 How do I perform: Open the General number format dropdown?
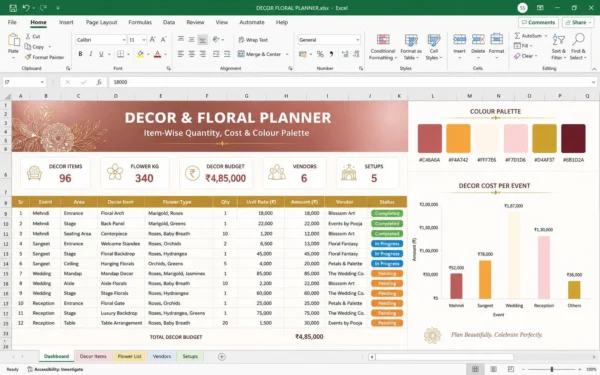click(x=357, y=40)
